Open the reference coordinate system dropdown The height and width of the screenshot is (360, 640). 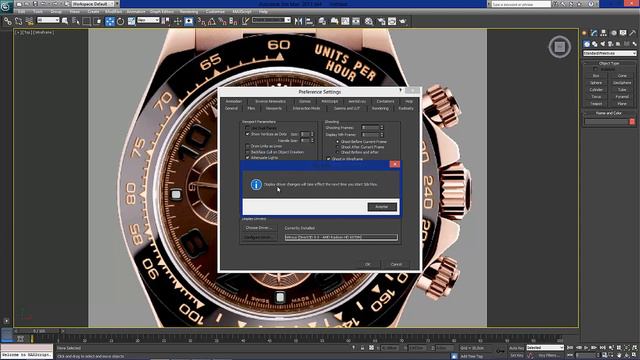point(148,20)
